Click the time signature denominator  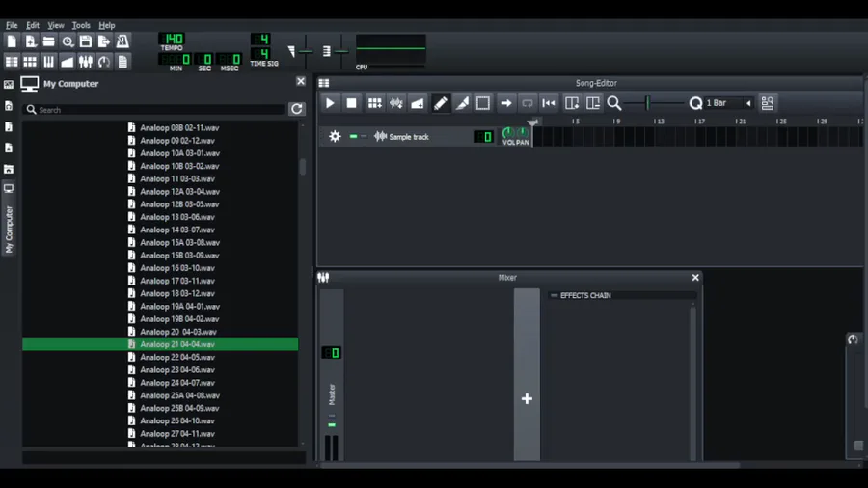pyautogui.click(x=260, y=54)
